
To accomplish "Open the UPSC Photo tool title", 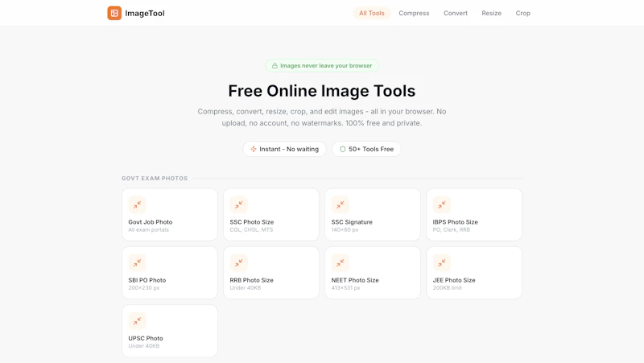I will coord(146,338).
